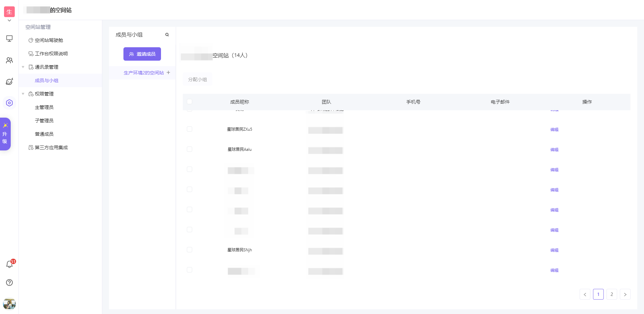Collapse the 权限管理 tree section
Viewport: 644px width, 314px height.
23,94
